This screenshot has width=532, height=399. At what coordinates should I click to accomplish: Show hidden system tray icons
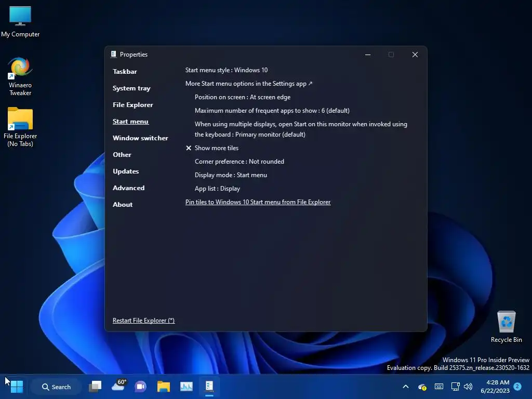pos(405,387)
